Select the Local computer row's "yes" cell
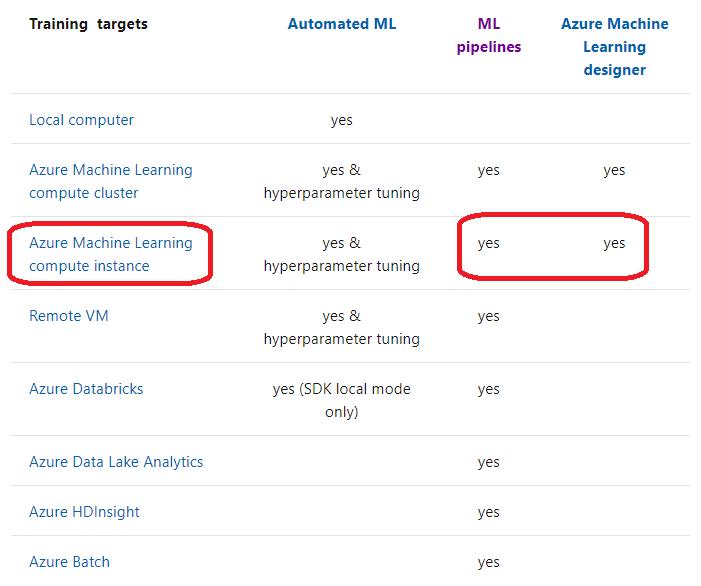Viewport: 701px width, 586px height. coord(341,120)
